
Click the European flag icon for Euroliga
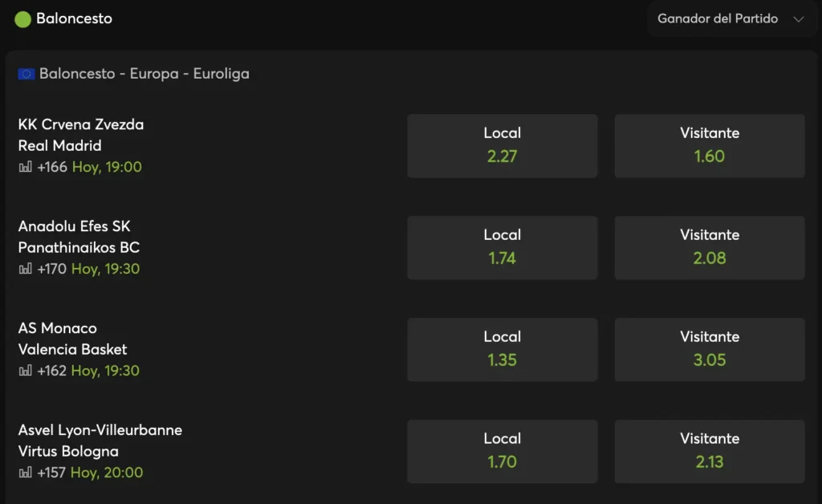26,74
